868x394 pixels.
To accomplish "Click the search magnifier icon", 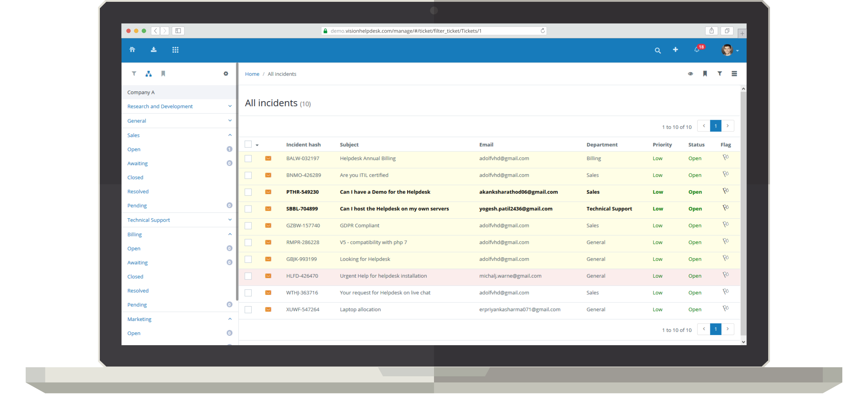I will (x=658, y=51).
